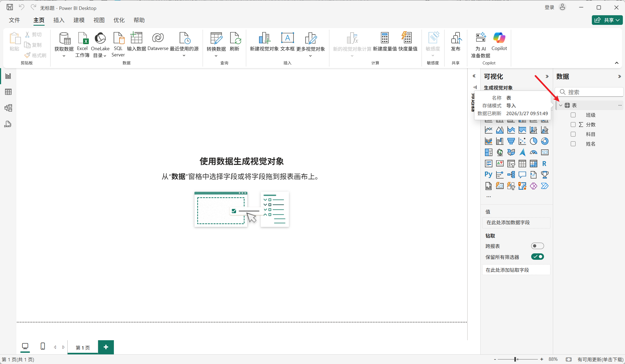
Task: Disable the 保留所有筛选器 toggle
Action: [x=537, y=257]
